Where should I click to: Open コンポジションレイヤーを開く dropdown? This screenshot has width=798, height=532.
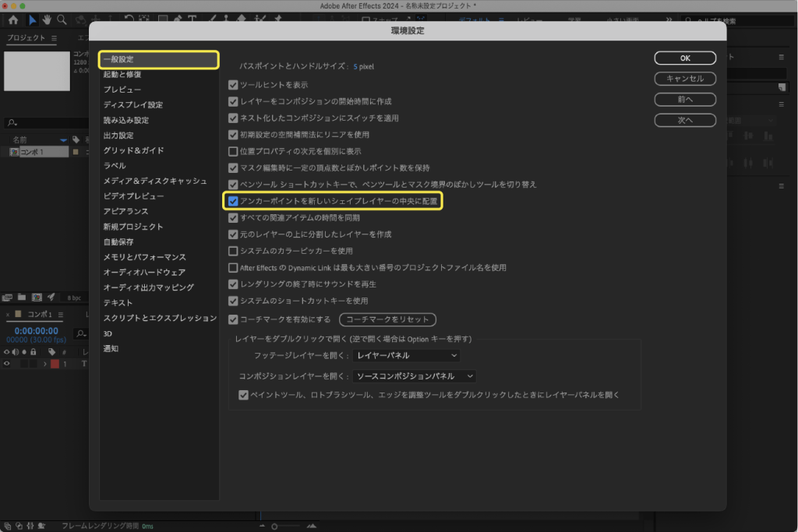pyautogui.click(x=414, y=376)
